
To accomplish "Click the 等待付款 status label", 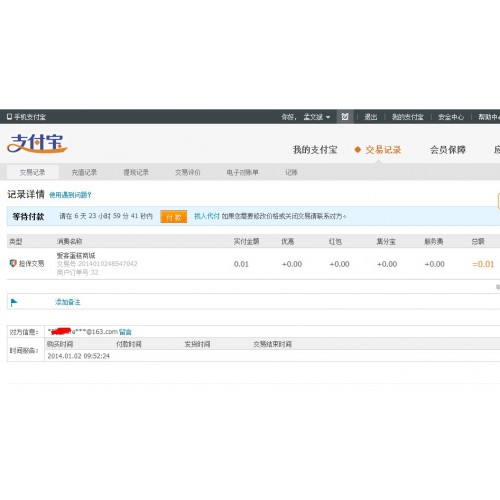I will [28, 216].
